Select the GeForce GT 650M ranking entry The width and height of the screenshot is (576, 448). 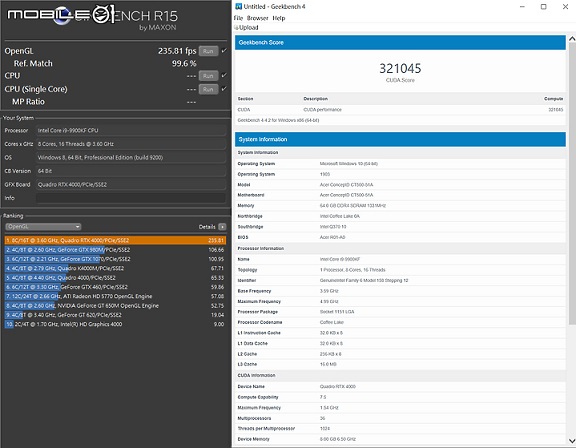click(115, 306)
